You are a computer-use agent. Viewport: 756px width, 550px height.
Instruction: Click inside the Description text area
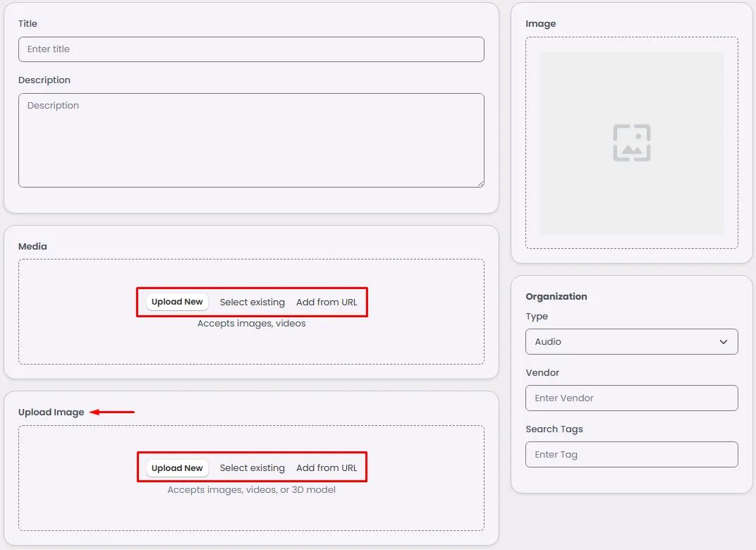251,140
